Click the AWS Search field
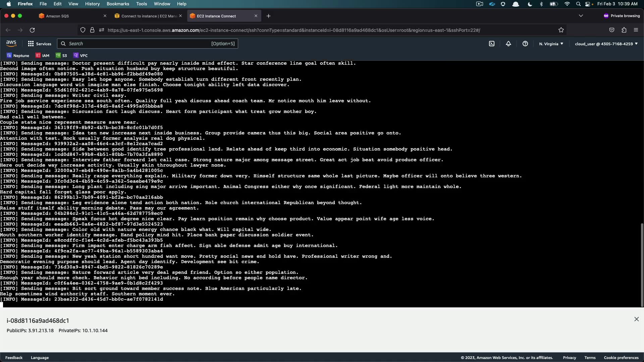Viewport: 644px width, 362px height. (148, 44)
